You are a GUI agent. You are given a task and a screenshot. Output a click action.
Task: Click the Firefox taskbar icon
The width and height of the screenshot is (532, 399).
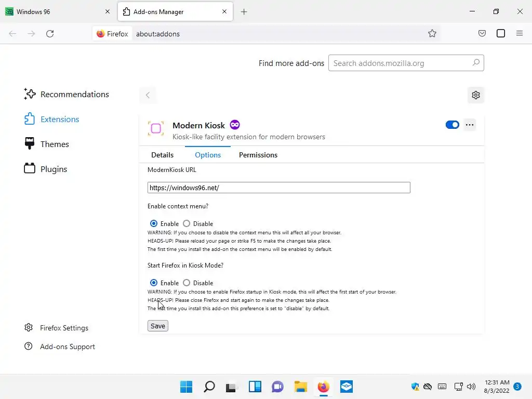click(323, 387)
